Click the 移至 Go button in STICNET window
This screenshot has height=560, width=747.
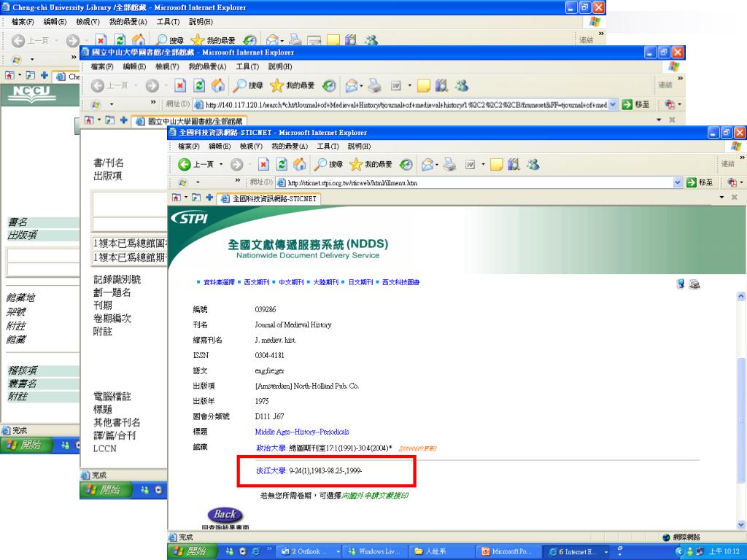point(700,182)
